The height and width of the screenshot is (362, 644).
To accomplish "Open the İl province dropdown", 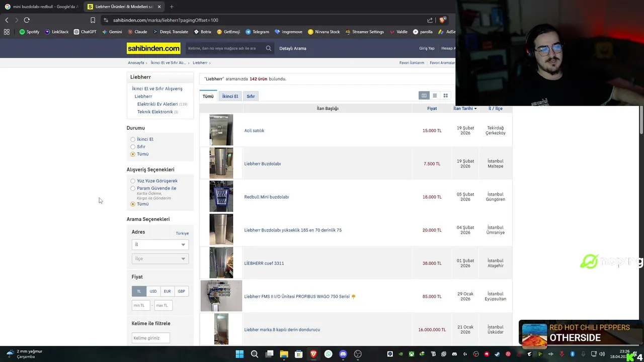I will 160,244.
